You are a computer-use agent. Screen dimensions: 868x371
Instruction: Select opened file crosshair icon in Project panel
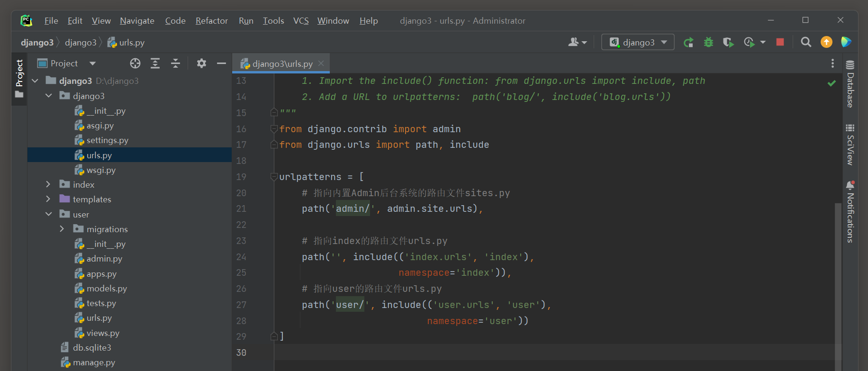pos(135,63)
